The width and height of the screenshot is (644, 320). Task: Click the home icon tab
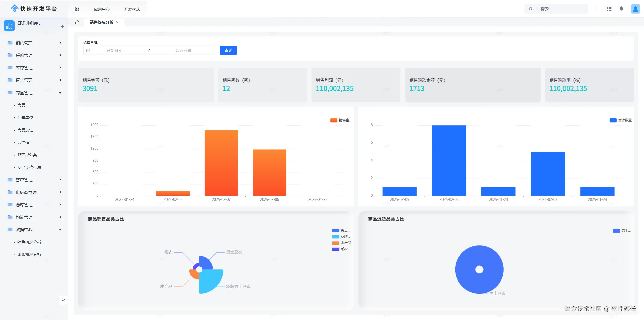[77, 22]
